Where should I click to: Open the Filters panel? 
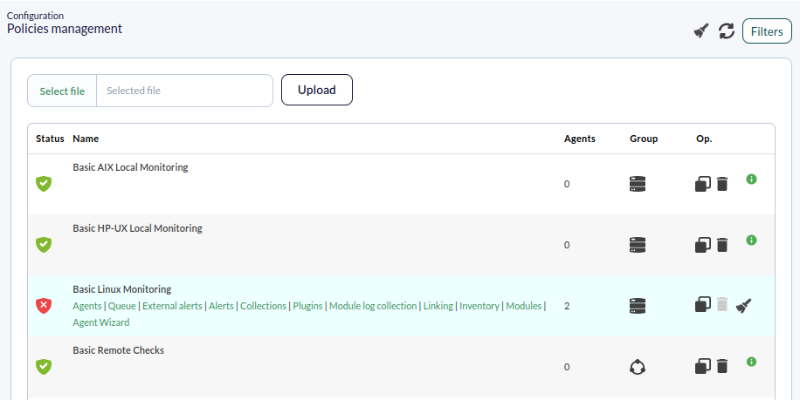point(767,31)
